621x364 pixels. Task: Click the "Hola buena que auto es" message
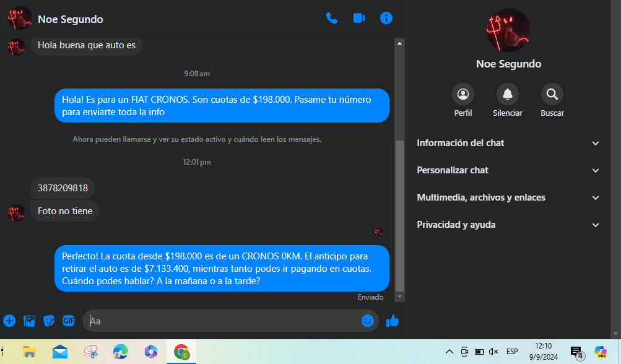(x=86, y=46)
